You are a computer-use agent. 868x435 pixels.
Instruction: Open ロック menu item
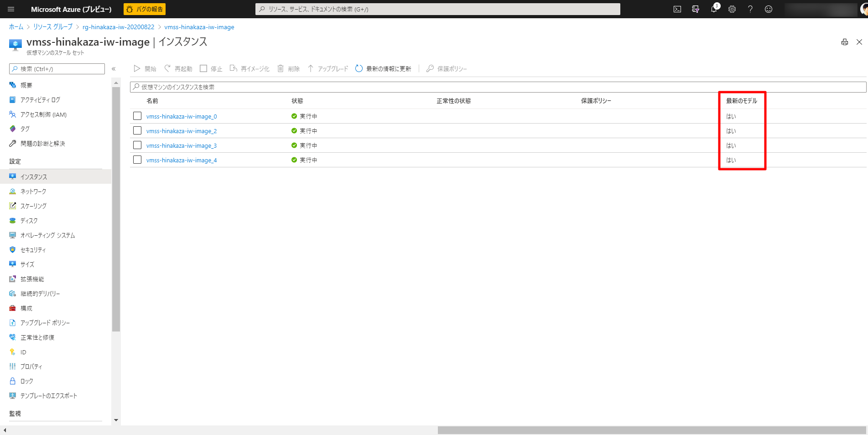[56, 381]
